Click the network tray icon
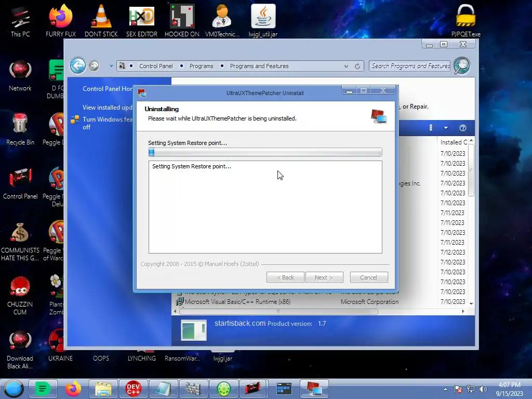 pos(471,389)
